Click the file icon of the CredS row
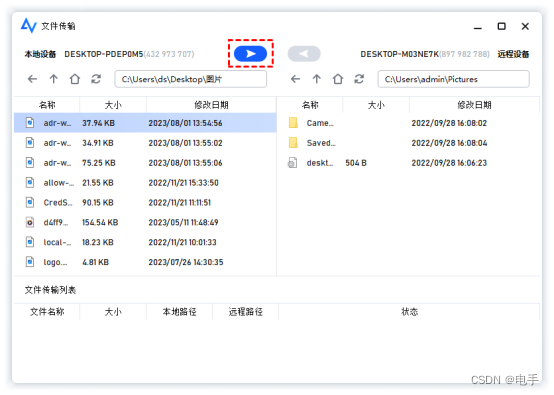Viewport: 554px width, 395px height. pos(30,202)
